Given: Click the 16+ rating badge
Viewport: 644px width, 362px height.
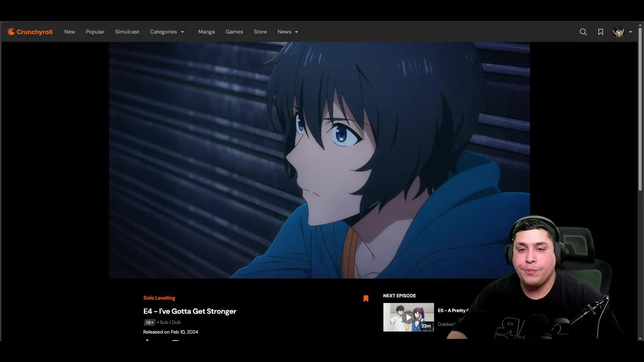Looking at the screenshot, I should pos(149,322).
